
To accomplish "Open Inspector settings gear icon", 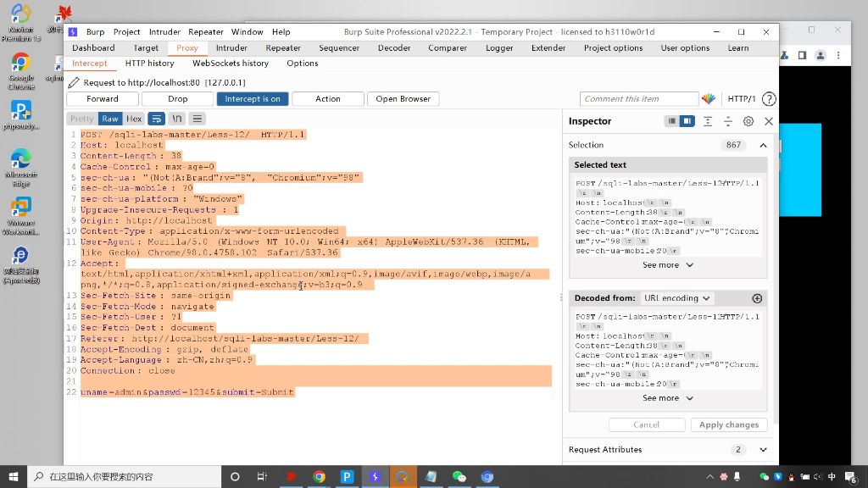I will point(748,121).
